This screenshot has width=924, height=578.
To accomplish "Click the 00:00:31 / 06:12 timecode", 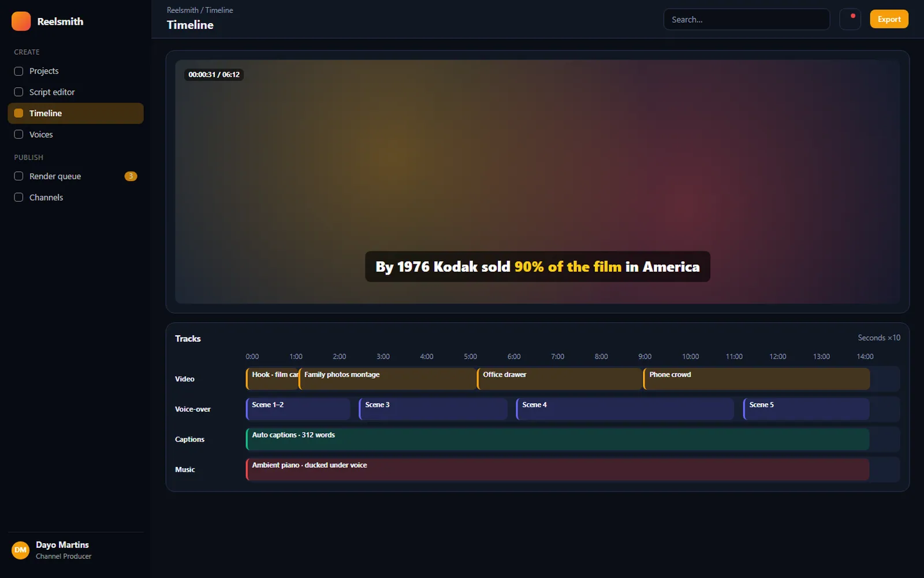I will [x=214, y=75].
